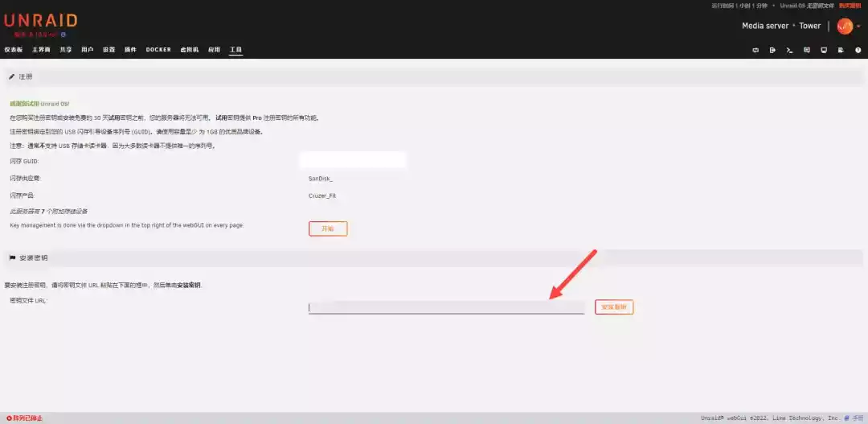Switch to the DOCKER tab
This screenshot has width=868, height=424.
158,50
